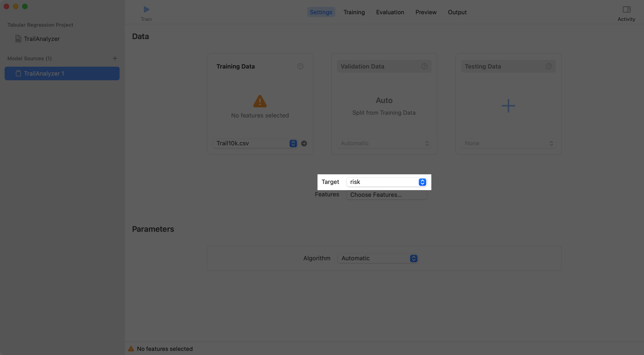
Task: Open the Algorithm Automatic dropdown
Action: (378, 258)
